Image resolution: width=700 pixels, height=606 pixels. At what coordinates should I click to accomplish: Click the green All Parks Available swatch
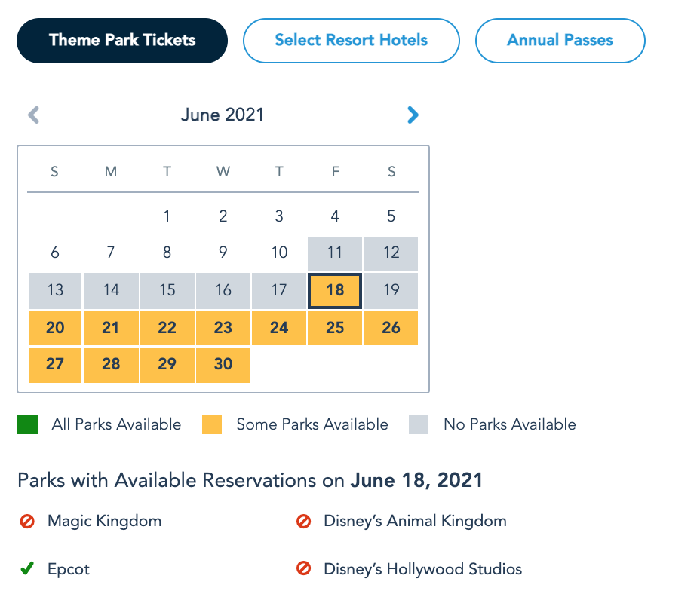coord(27,425)
